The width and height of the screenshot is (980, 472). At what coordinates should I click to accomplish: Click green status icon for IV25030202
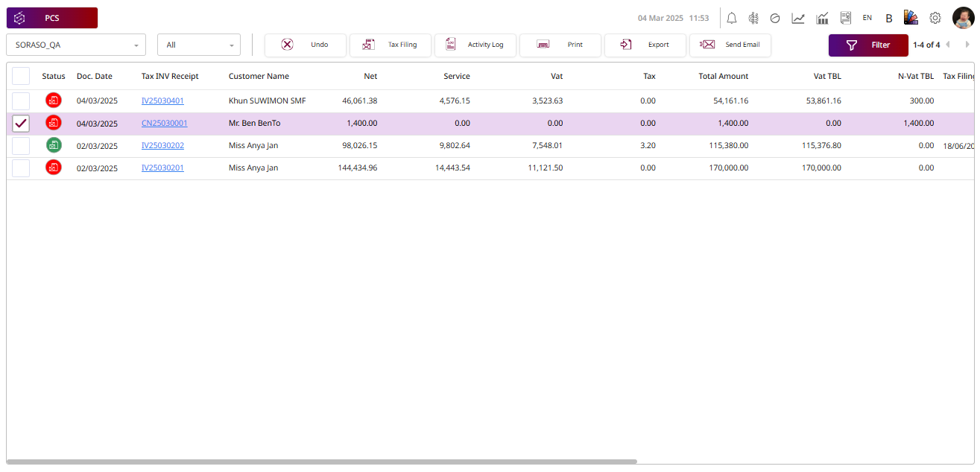tap(54, 145)
